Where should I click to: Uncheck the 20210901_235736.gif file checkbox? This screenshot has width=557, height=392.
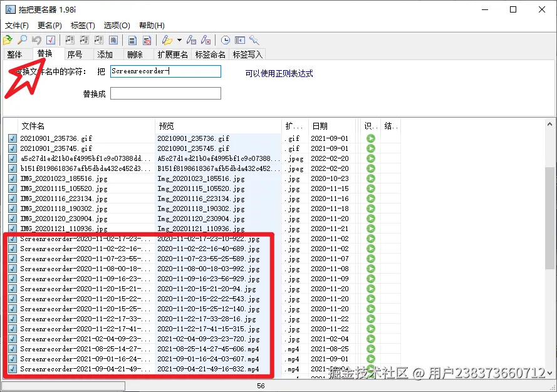[x=13, y=138]
